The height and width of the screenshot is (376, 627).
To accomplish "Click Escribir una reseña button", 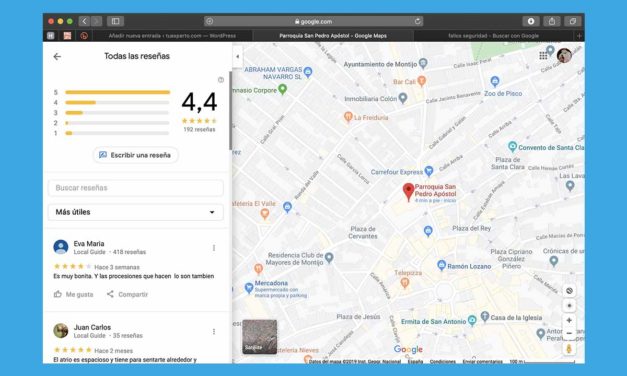I will 136,155.
